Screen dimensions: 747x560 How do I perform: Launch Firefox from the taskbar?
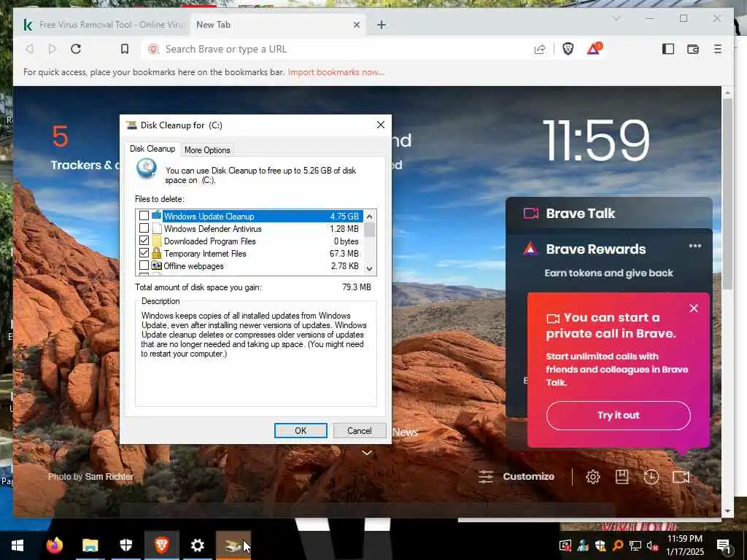(54, 545)
